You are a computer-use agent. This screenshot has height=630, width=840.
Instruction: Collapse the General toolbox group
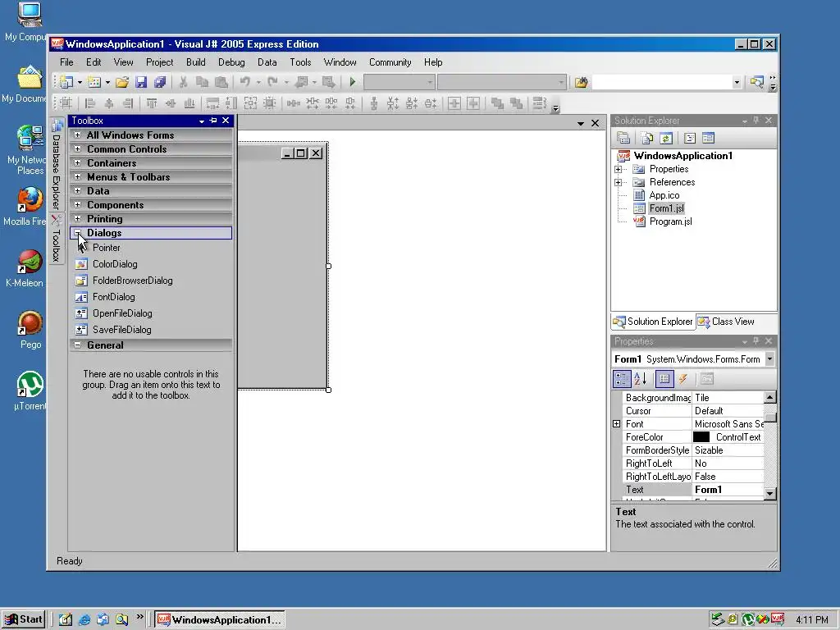pos(78,345)
